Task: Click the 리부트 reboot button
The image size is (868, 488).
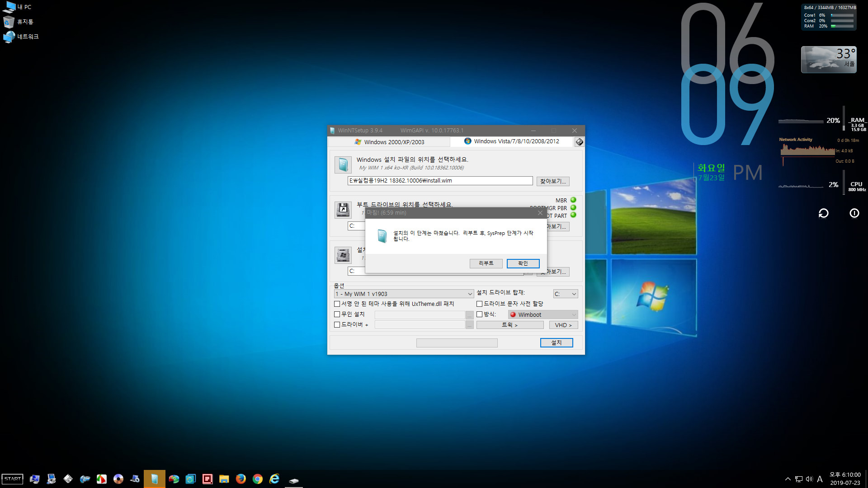Action: [486, 263]
